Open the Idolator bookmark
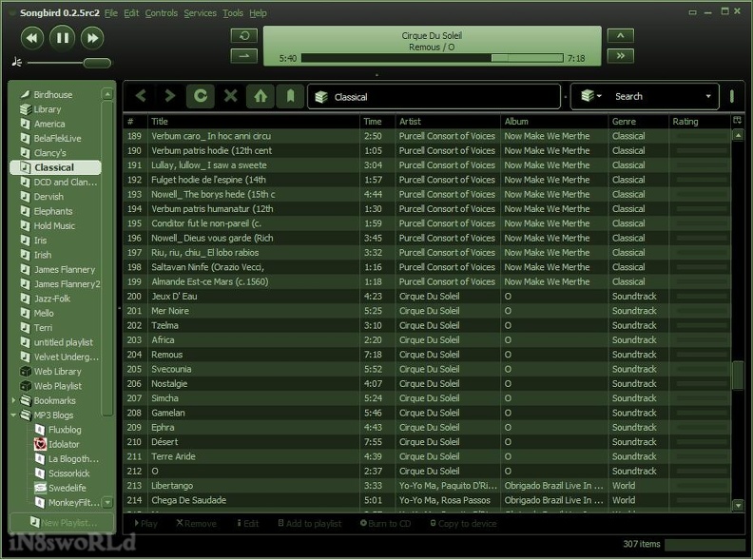The image size is (753, 560). (64, 444)
